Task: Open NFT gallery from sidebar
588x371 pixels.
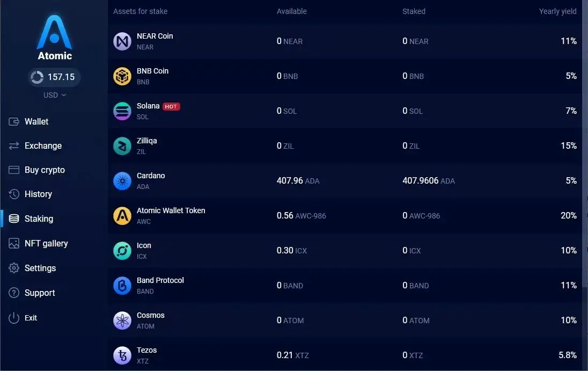Action: [x=46, y=244]
